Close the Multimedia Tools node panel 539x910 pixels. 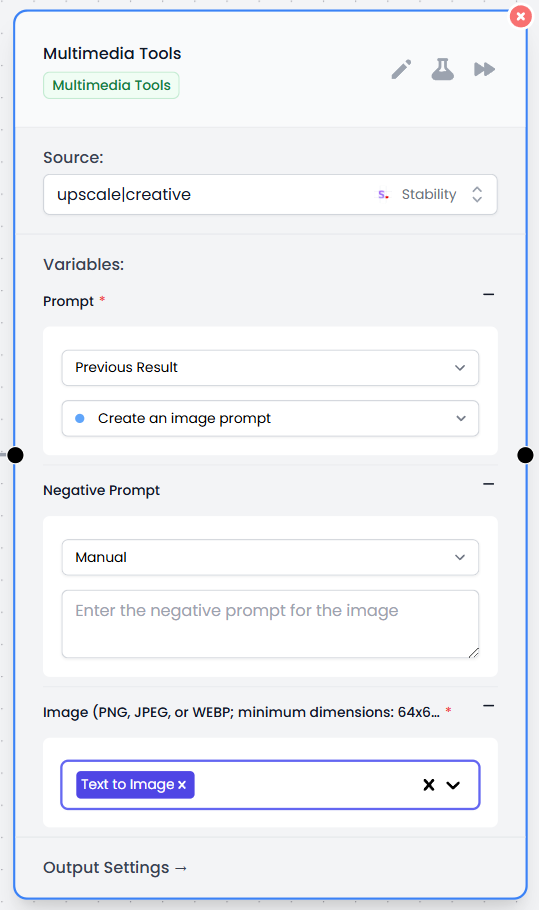[x=520, y=17]
